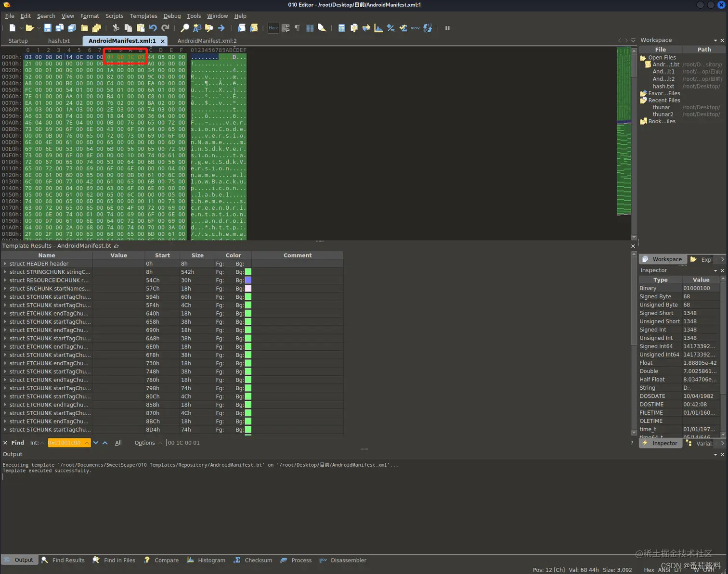
Task: Click the pause icon in the toolbar
Action: tap(447, 28)
